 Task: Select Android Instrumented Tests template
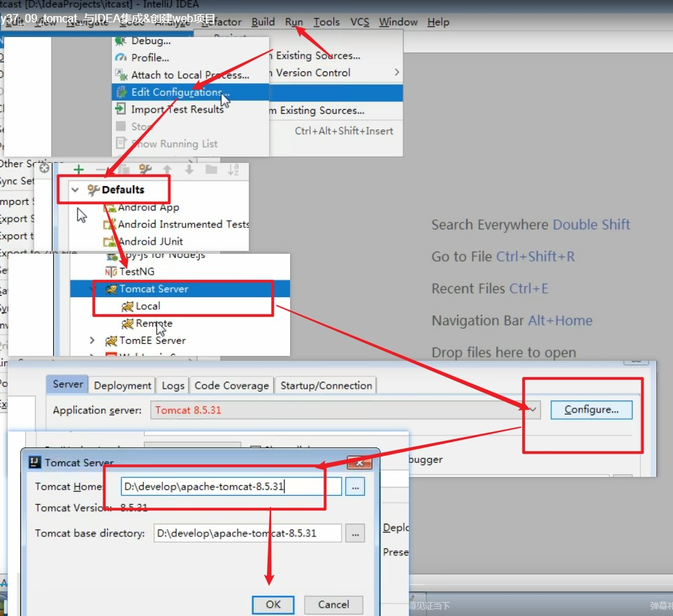[x=183, y=224]
